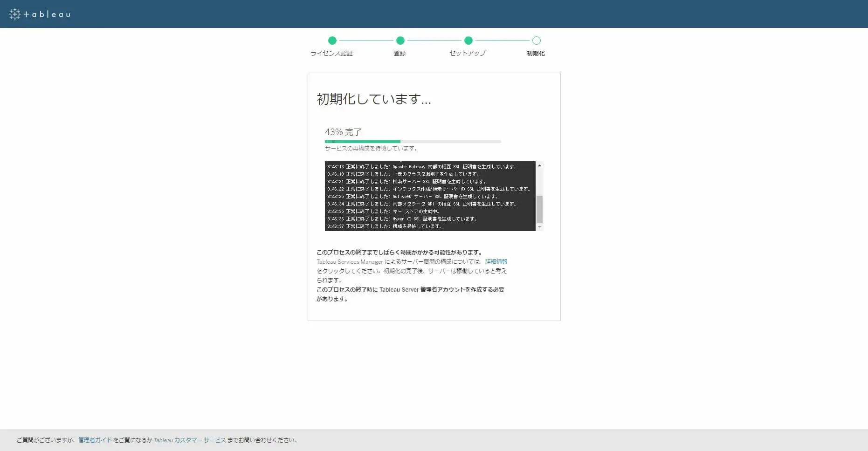Click the Tableau Server 管理者アカウント sentence
The width and height of the screenshot is (868, 451).
(410, 294)
